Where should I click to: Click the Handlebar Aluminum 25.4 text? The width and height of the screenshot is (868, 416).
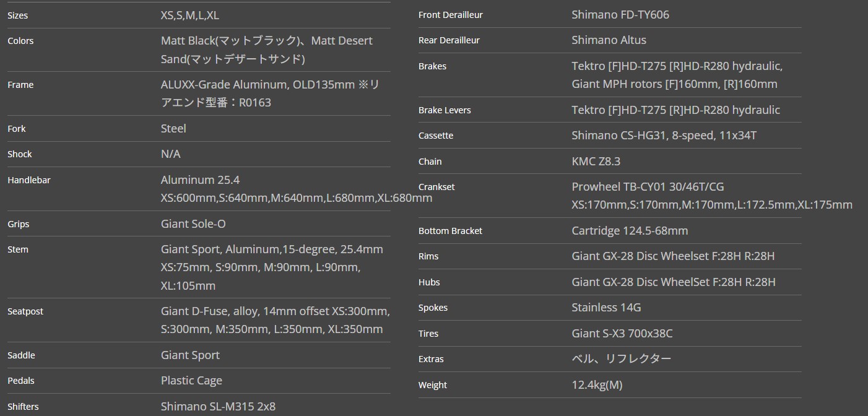[200, 180]
